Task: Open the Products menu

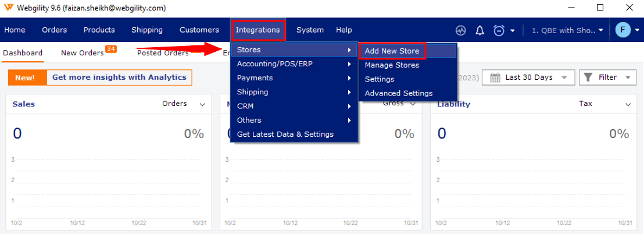Action: [99, 30]
